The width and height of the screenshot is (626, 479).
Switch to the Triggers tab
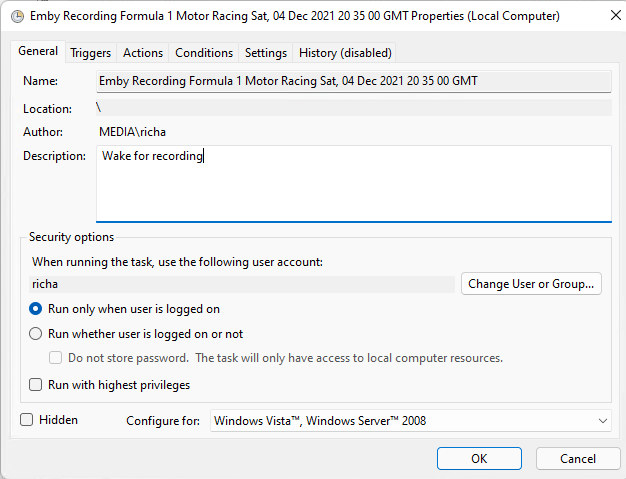coord(91,53)
